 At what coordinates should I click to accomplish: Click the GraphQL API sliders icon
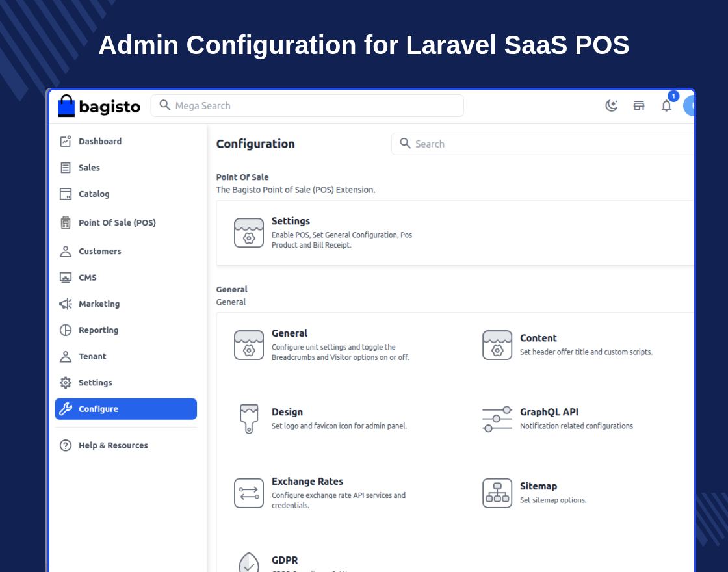coord(497,419)
